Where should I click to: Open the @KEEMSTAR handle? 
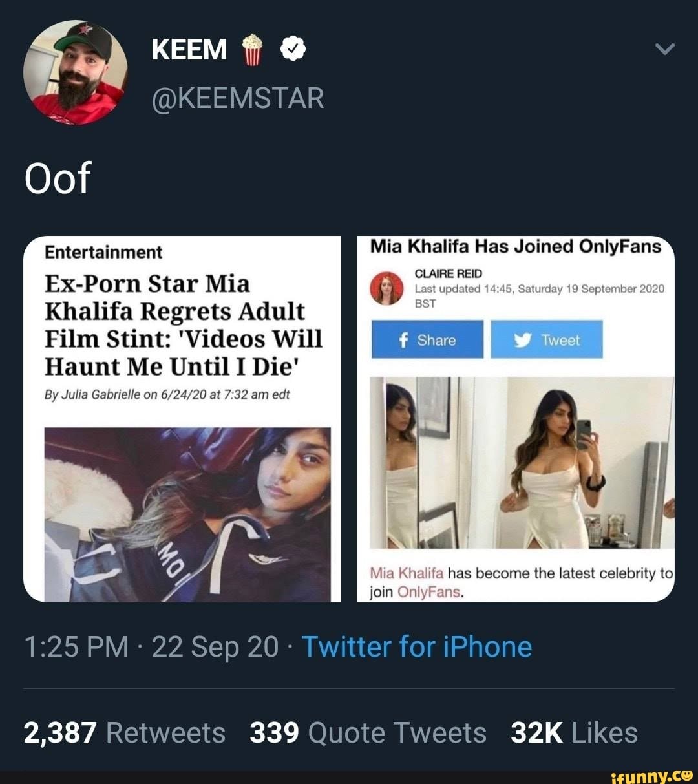pos(238,98)
